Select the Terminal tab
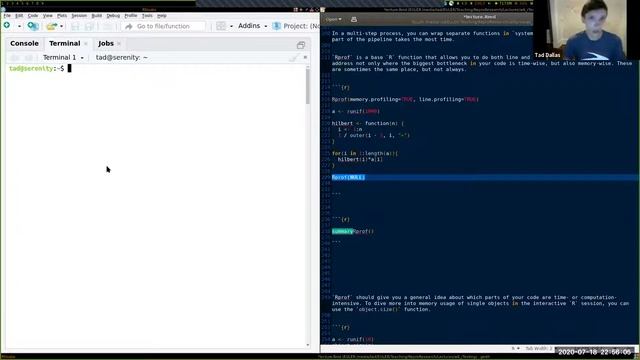Image resolution: width=640 pixels, height=360 pixels. coord(64,43)
